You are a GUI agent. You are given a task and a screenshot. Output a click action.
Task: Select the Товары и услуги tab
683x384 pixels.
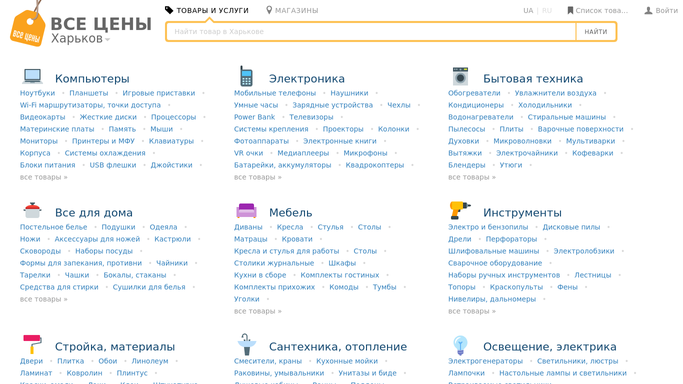[207, 10]
